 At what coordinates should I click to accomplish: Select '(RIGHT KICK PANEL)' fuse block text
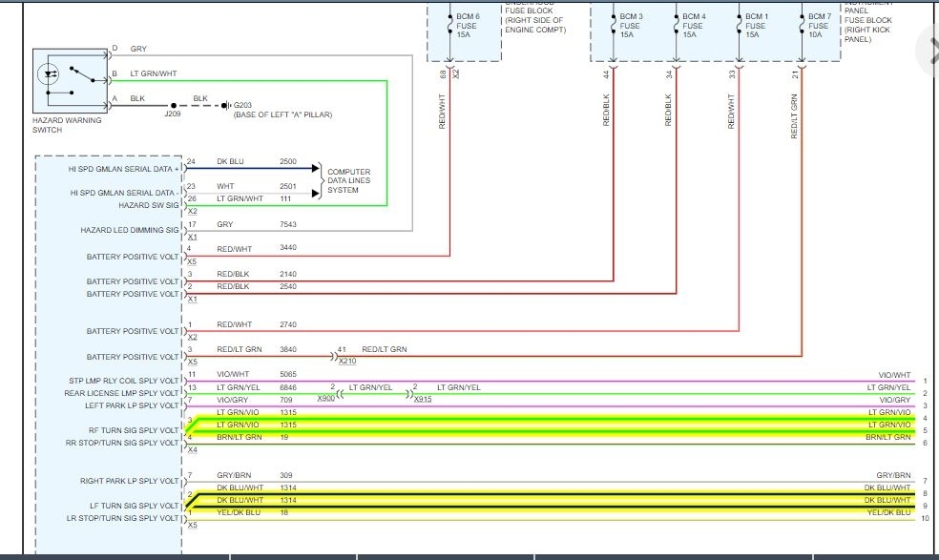[x=867, y=34]
